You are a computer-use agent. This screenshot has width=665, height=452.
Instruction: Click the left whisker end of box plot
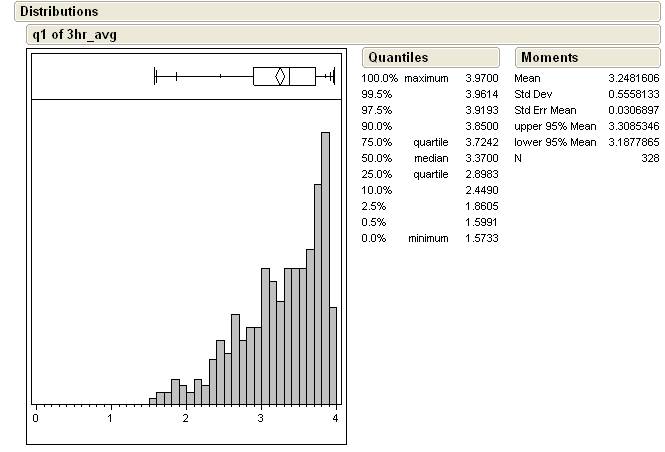point(155,76)
